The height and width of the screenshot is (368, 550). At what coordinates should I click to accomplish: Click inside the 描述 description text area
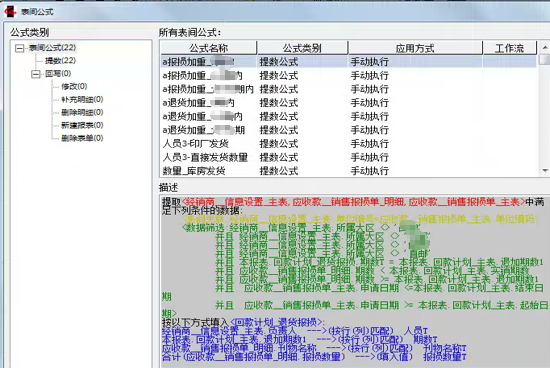(354, 282)
